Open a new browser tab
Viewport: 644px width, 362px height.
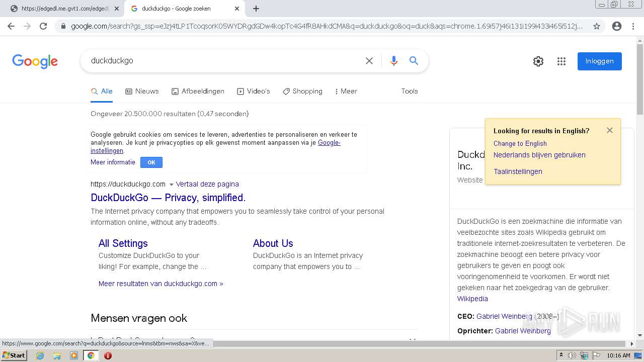256,9
